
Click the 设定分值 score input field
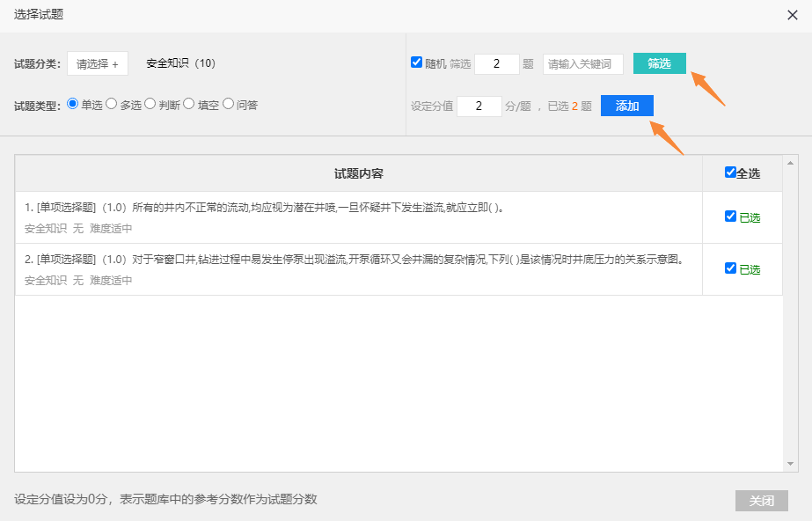click(x=479, y=106)
